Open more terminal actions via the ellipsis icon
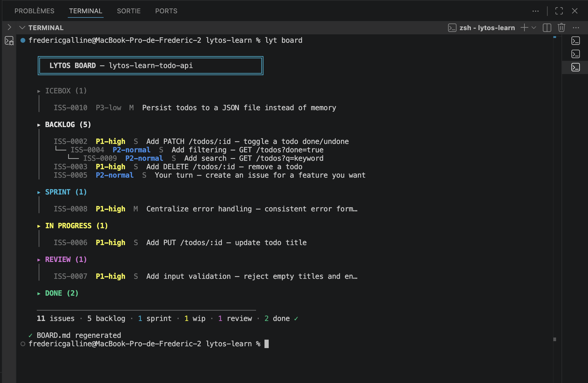 [x=576, y=27]
